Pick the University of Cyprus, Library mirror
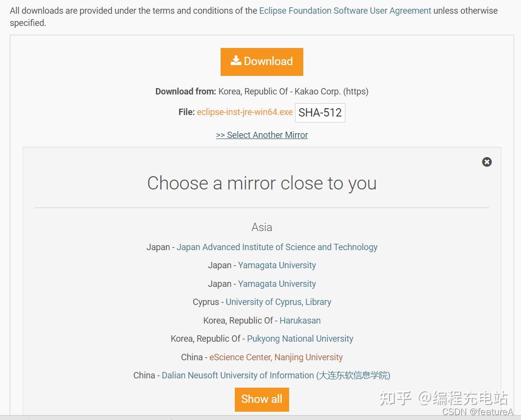 [x=278, y=302]
